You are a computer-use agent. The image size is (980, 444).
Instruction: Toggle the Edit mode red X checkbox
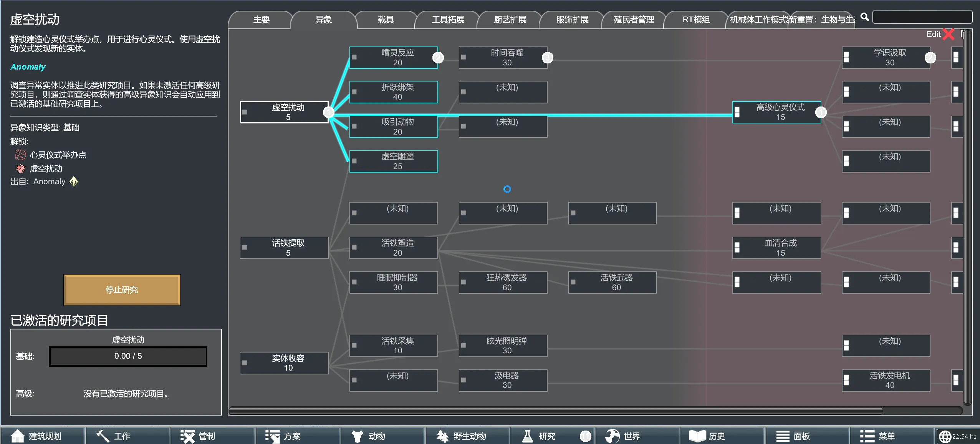pos(948,34)
